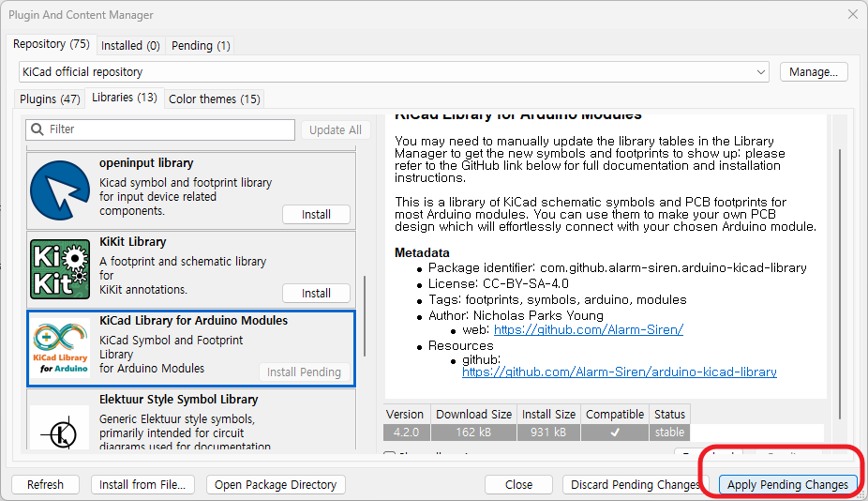Open the arduino-kicad-library github link
868x501 pixels.
620,372
